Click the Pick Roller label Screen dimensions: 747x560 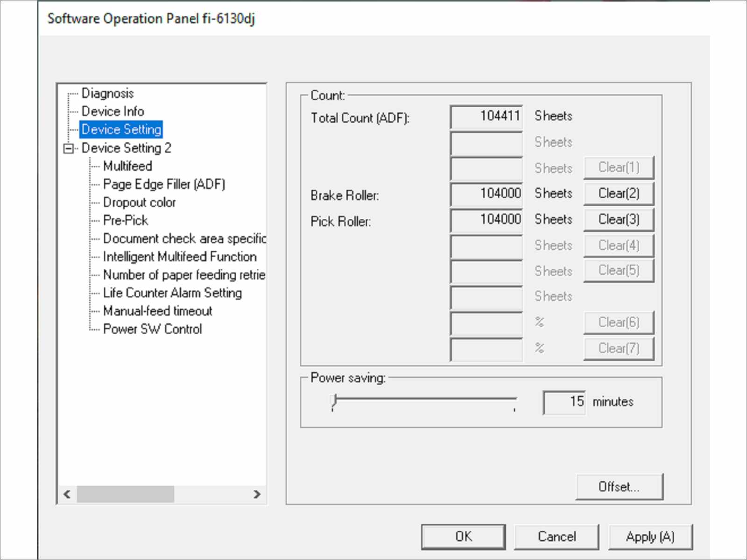[341, 221]
